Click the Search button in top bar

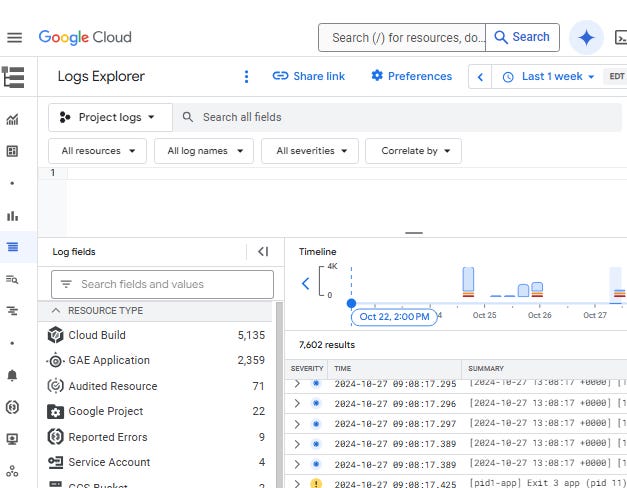[522, 37]
